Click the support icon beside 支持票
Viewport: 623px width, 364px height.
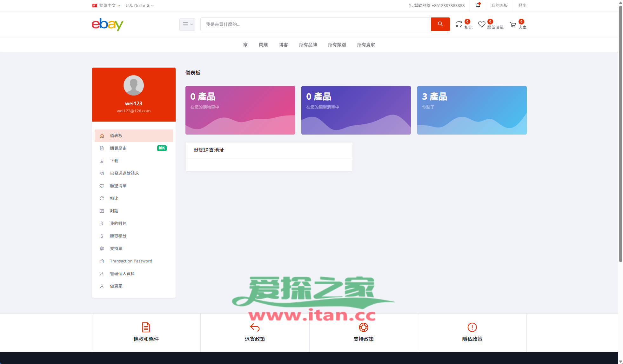(x=102, y=248)
